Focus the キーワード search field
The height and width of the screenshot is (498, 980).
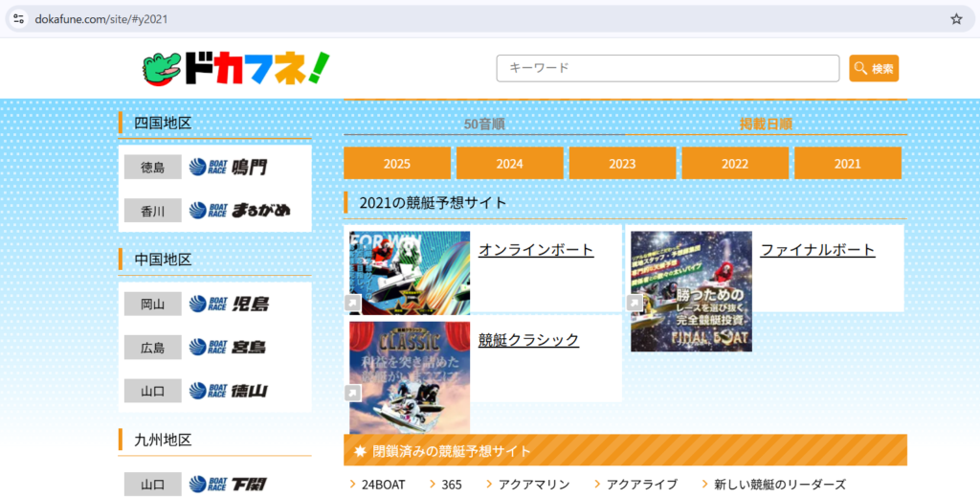(667, 68)
